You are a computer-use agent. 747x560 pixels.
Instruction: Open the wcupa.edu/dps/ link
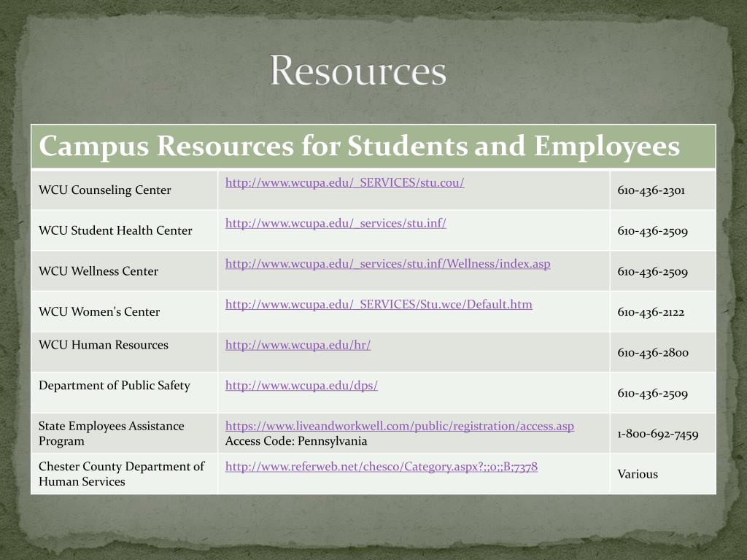pos(301,385)
